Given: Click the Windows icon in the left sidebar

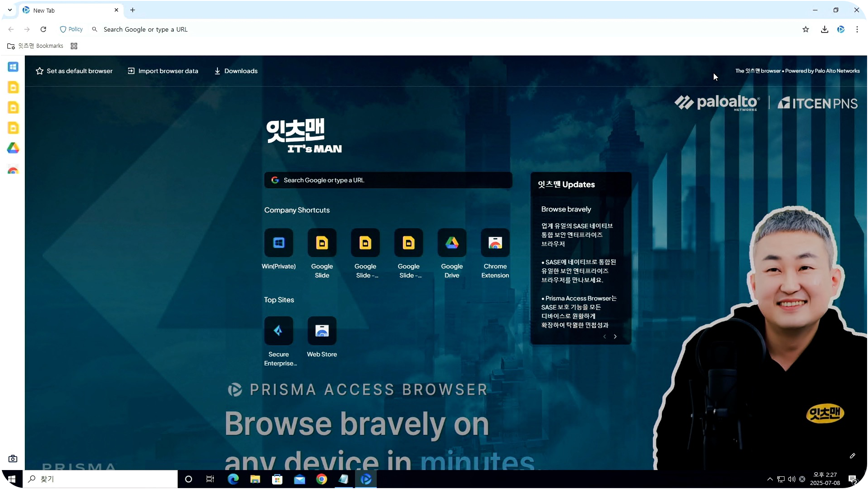Looking at the screenshot, I should (x=13, y=67).
